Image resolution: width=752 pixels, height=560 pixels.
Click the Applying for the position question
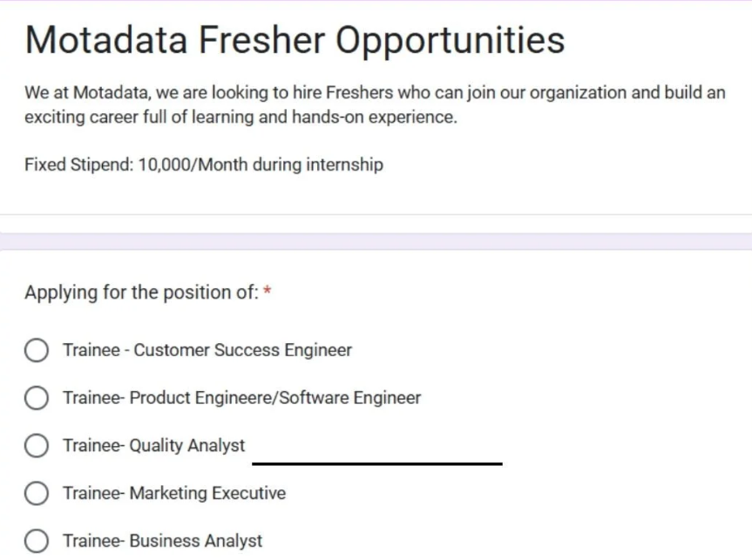pos(142,293)
